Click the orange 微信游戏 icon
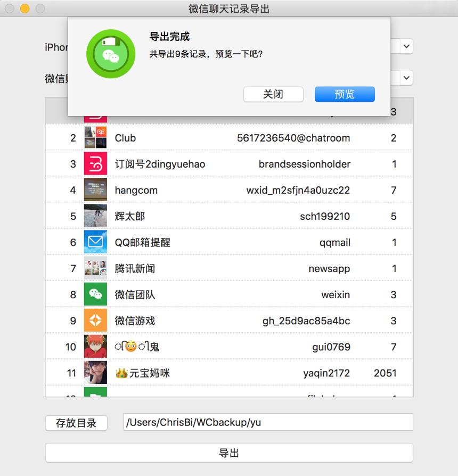 point(95,320)
